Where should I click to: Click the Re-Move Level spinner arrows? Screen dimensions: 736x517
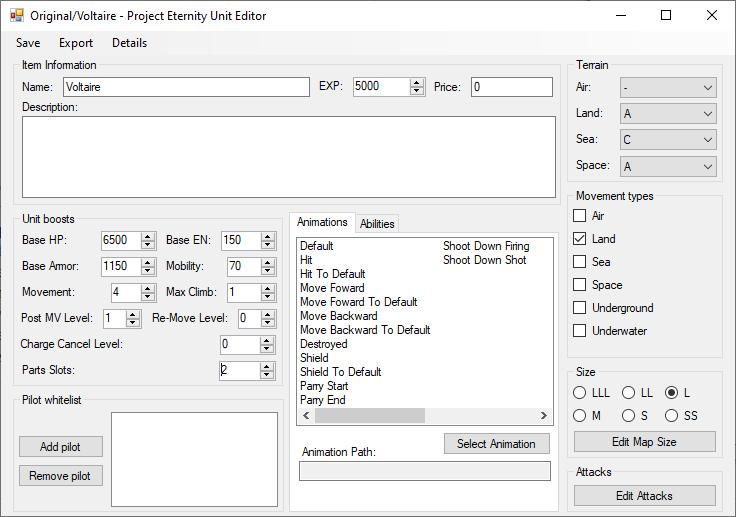tap(268, 319)
